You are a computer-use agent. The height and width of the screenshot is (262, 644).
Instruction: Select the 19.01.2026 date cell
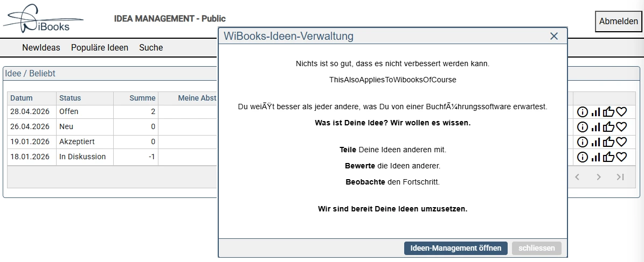tap(32, 142)
